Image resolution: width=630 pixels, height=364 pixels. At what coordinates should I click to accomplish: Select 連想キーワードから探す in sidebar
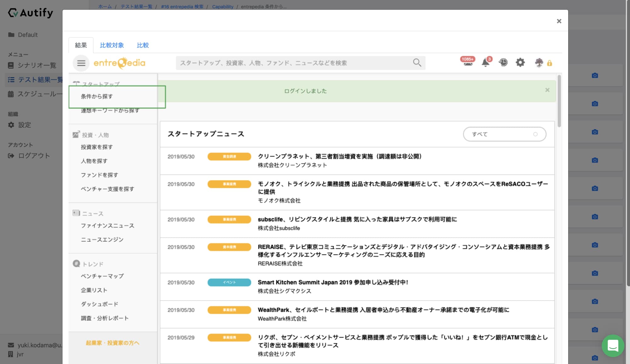[110, 111]
